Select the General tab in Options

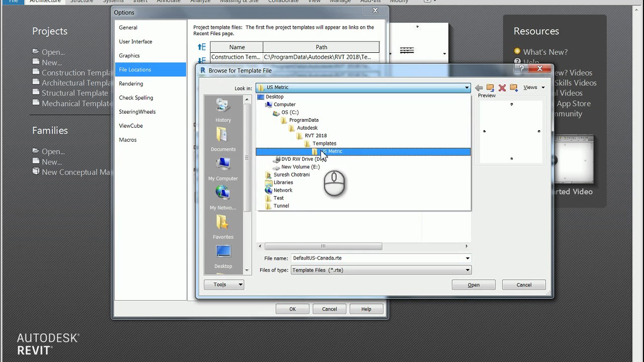pyautogui.click(x=150, y=28)
